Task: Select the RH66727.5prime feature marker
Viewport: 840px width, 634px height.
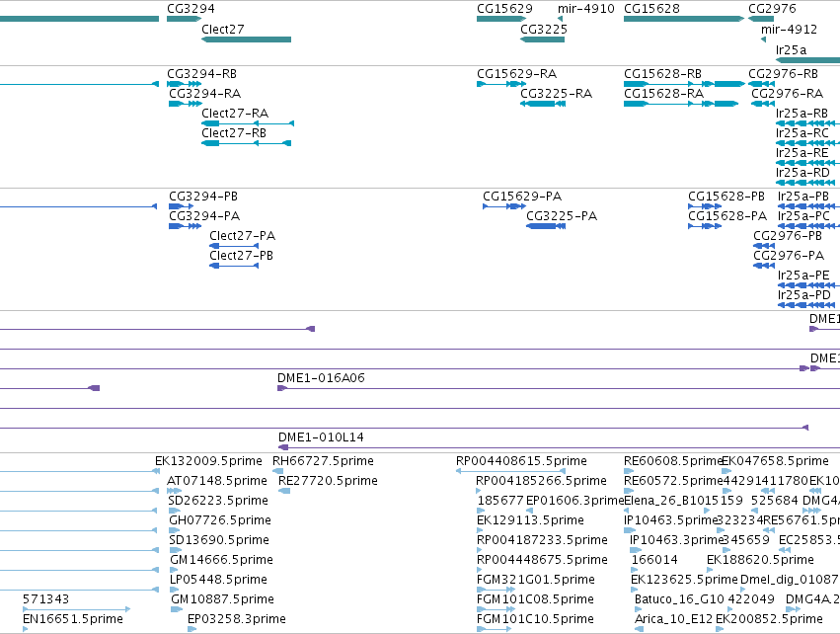Action: [x=277, y=471]
